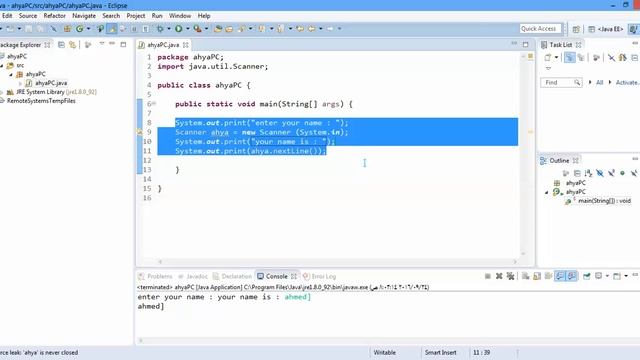Screen dimensions: 640x360
Task: Collapse the ahyaPC class in Outline
Action: point(547,192)
